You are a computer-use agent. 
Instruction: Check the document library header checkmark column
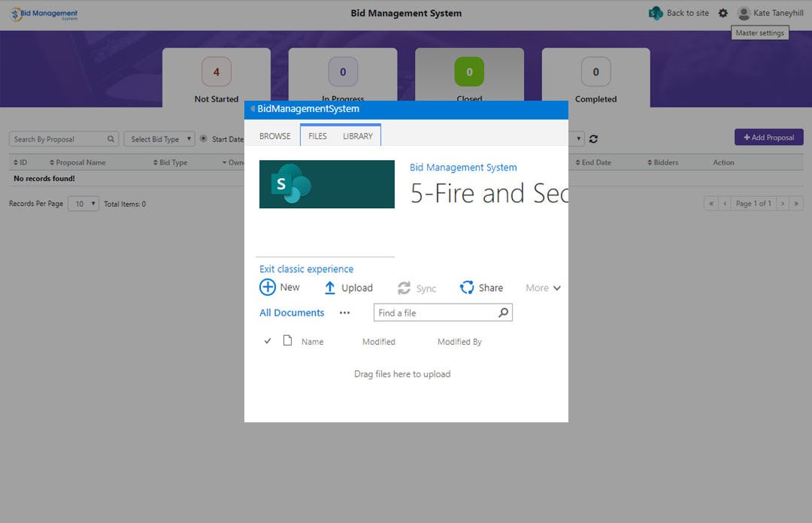(x=268, y=340)
